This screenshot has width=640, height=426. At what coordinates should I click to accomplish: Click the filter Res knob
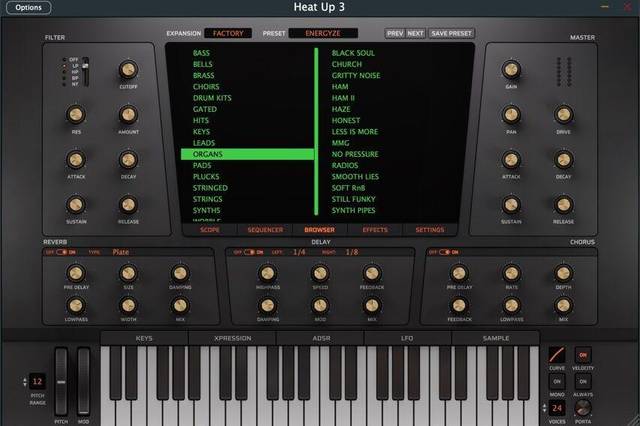click(76, 115)
